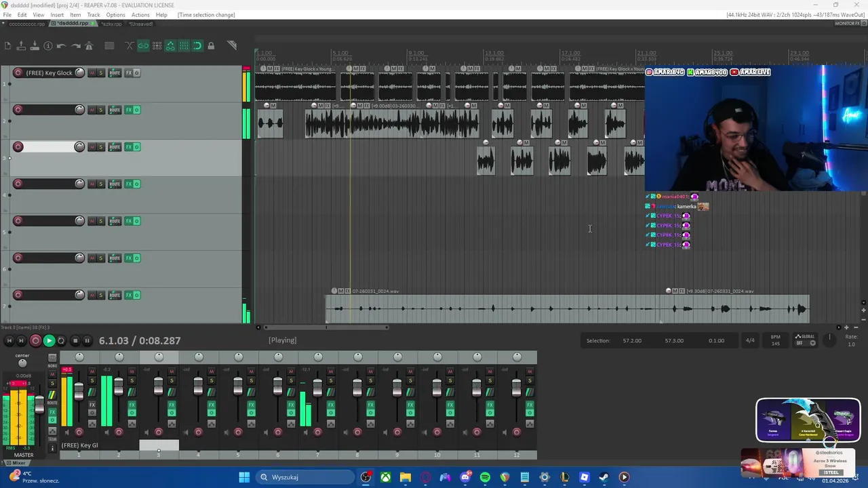Click the transport Play button
The height and width of the screenshot is (488, 868).
[49, 341]
